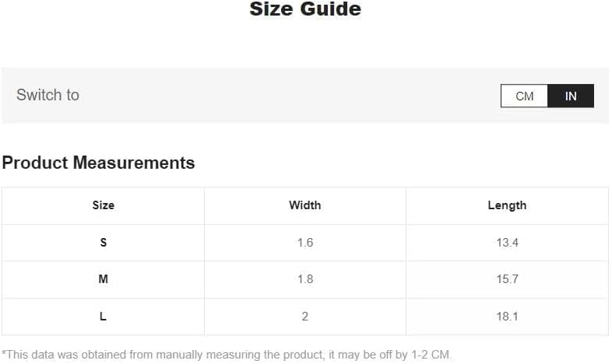Click the Product Measurements heading
The height and width of the screenshot is (364, 612).
pyautogui.click(x=98, y=163)
